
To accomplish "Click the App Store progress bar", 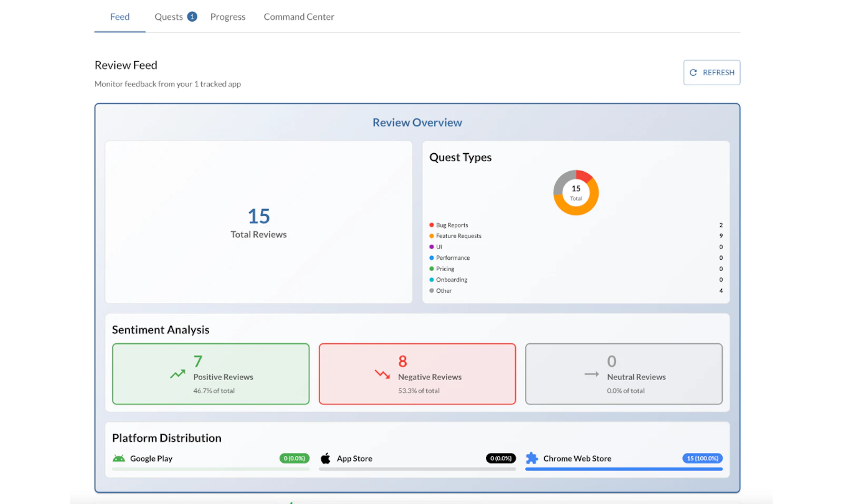I will (x=417, y=469).
